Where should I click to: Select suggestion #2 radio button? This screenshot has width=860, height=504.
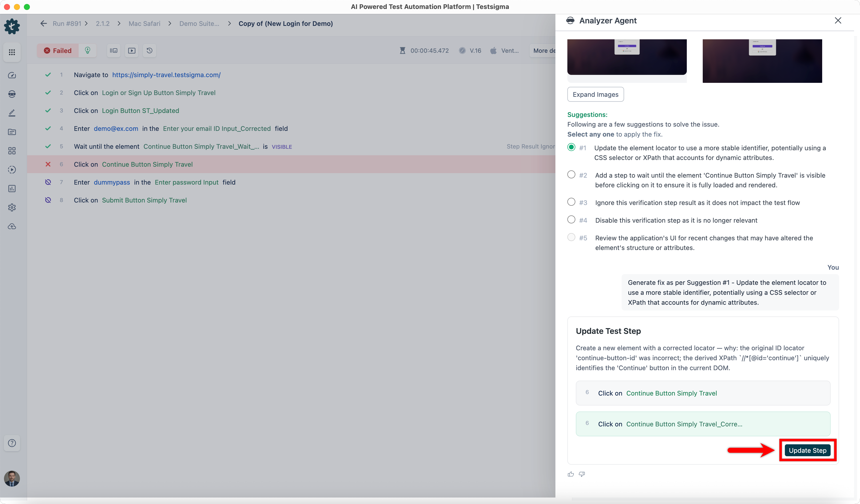click(x=571, y=175)
